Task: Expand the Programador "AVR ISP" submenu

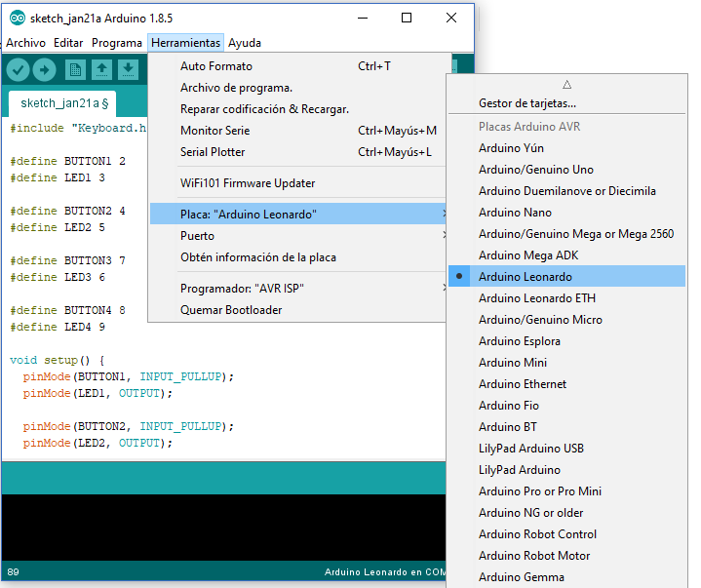Action: pos(297,289)
